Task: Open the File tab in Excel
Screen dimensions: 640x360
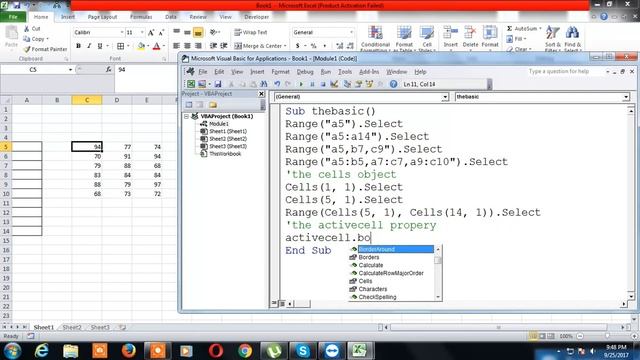Action: coord(13,17)
